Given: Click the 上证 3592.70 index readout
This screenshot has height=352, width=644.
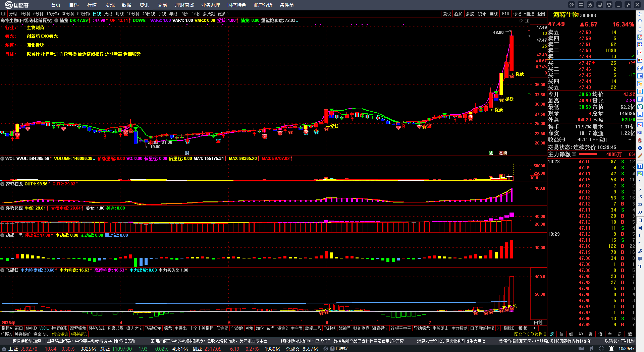Looking at the screenshot, I should coord(23,349).
